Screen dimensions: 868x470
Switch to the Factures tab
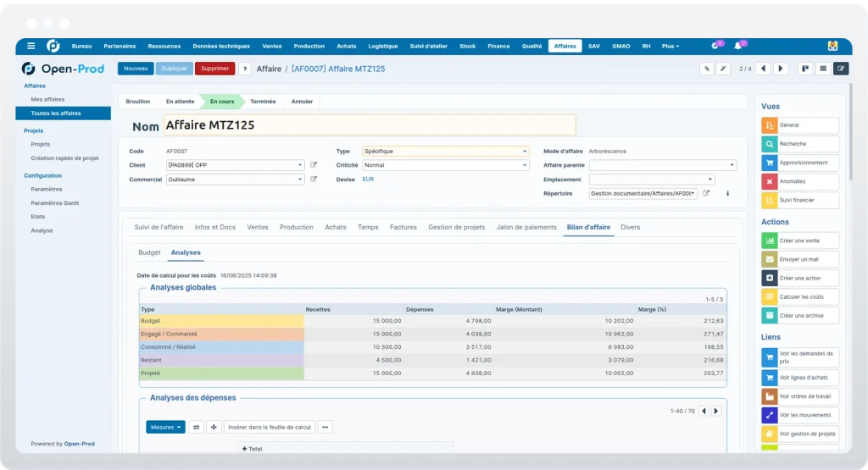[403, 227]
